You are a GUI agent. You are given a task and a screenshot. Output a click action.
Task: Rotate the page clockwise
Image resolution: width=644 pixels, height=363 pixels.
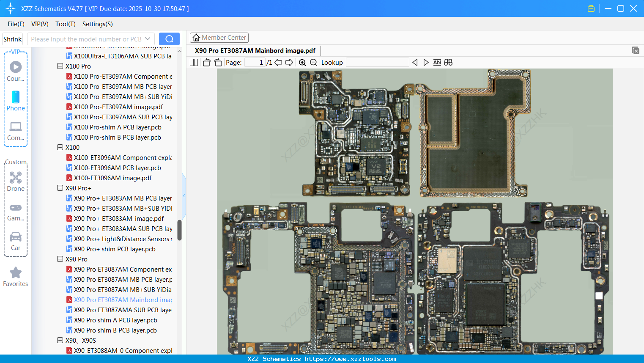(x=218, y=62)
